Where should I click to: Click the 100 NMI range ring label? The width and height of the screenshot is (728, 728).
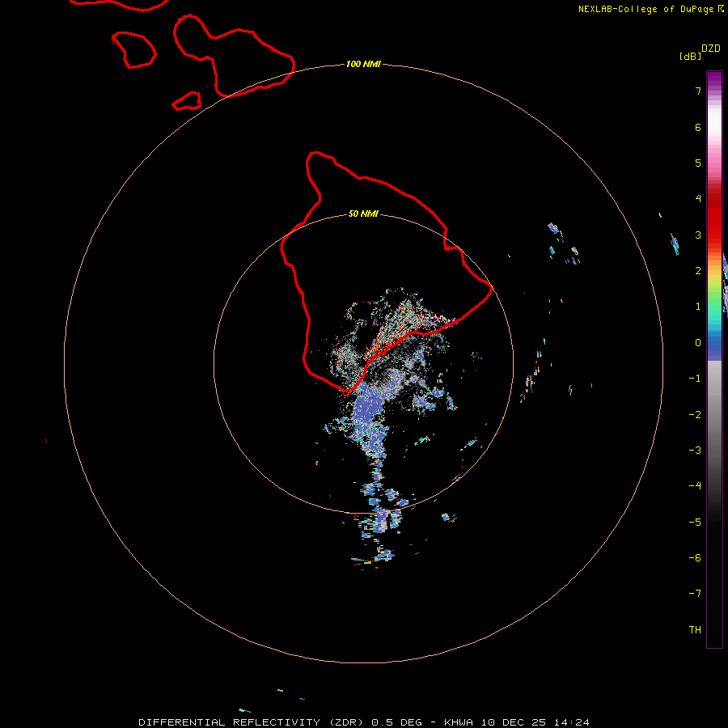363,64
